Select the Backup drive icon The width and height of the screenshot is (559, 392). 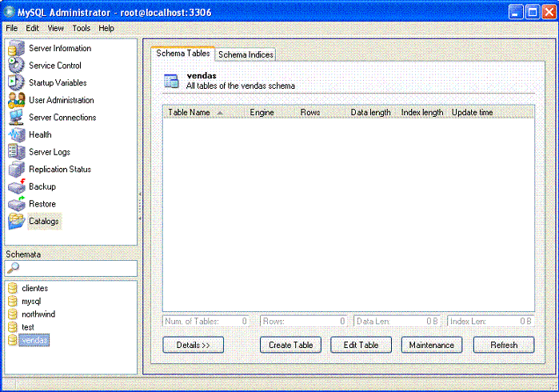17,186
